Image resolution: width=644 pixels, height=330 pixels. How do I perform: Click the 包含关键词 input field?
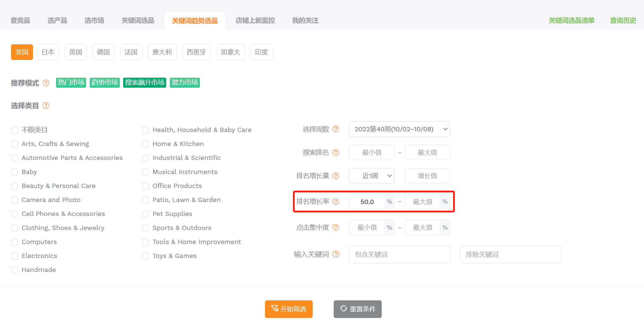point(400,254)
